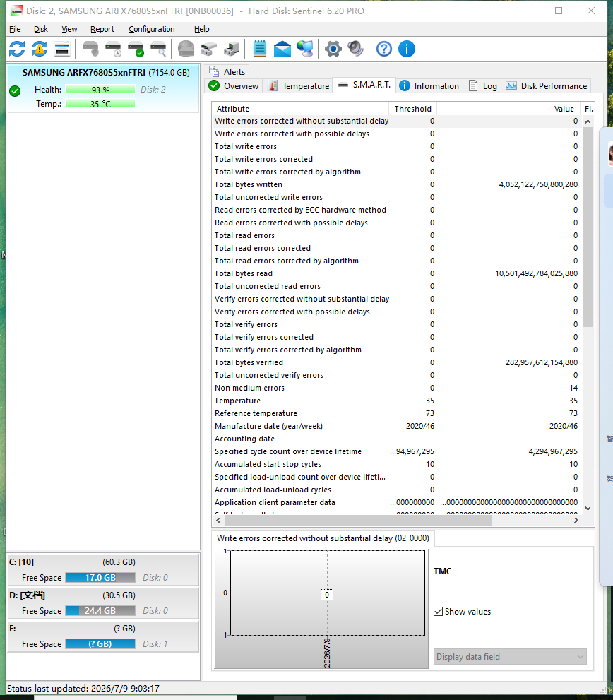This screenshot has width=613, height=700.
Task: Switch to the Information tab
Action: pos(429,85)
